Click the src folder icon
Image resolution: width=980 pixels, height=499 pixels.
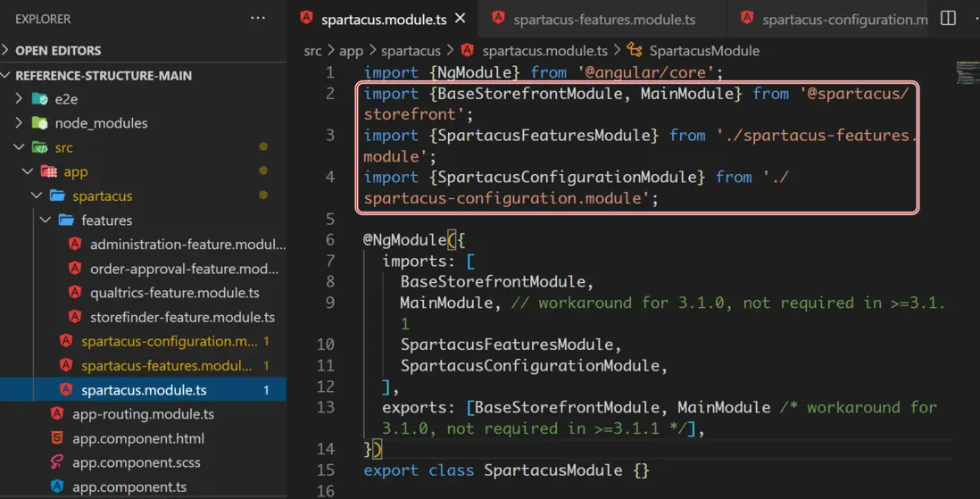[x=40, y=147]
